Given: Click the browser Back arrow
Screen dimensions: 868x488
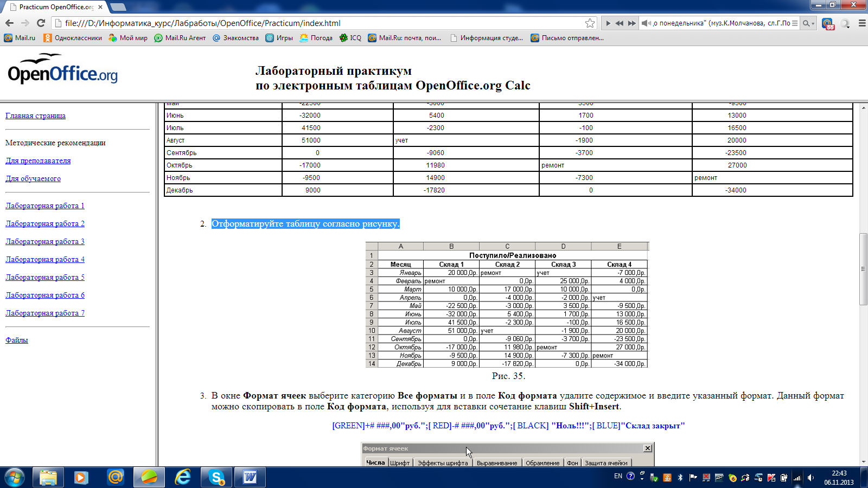Looking at the screenshot, I should tap(9, 23).
